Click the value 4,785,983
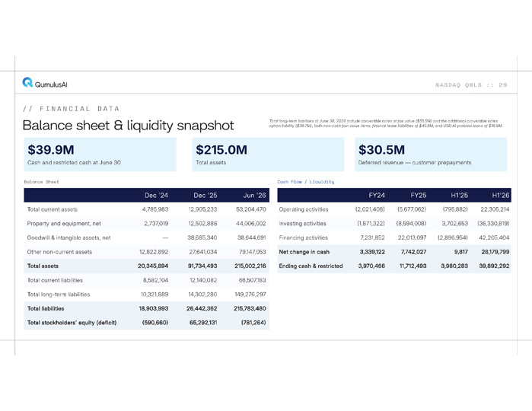 click(155, 209)
